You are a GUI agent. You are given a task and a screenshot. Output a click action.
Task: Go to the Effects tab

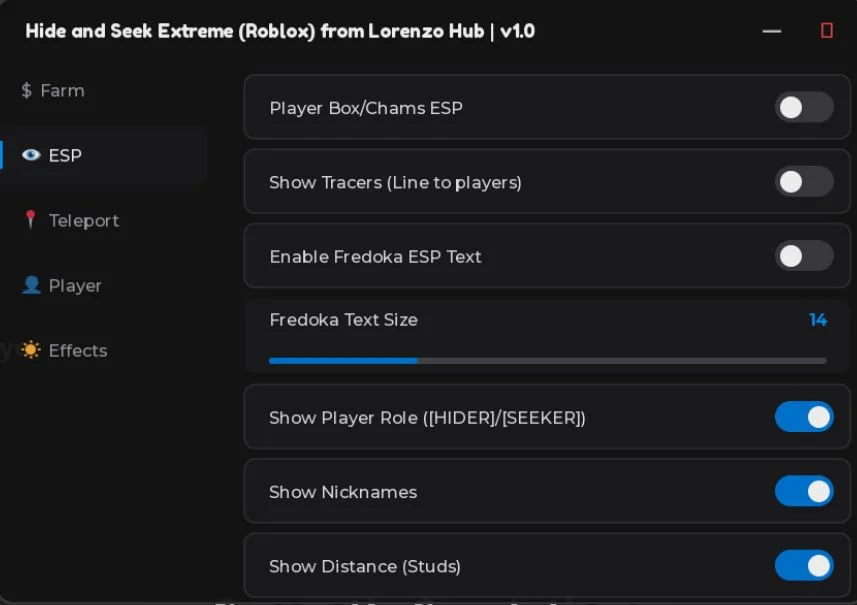78,350
